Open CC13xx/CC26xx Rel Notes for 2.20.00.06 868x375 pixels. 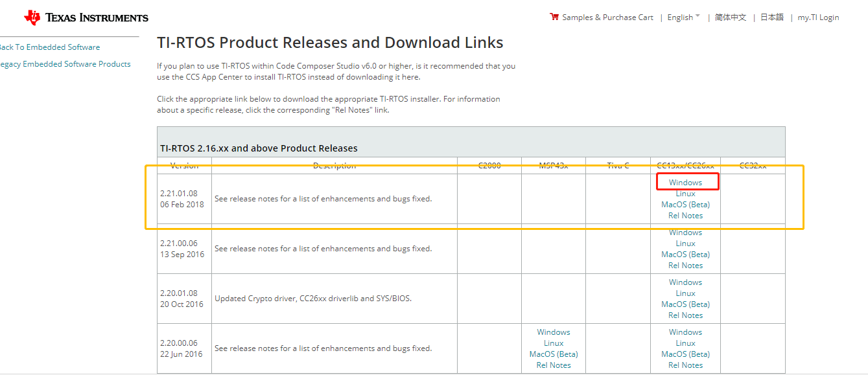[x=686, y=365]
